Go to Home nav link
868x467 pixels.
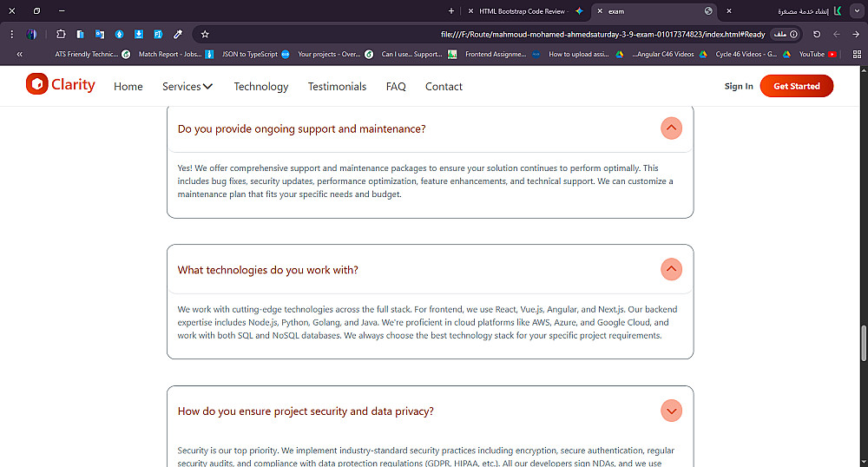tap(128, 86)
